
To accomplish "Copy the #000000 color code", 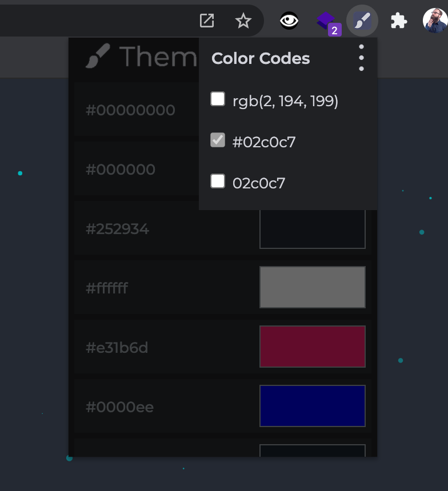I will click(x=121, y=170).
